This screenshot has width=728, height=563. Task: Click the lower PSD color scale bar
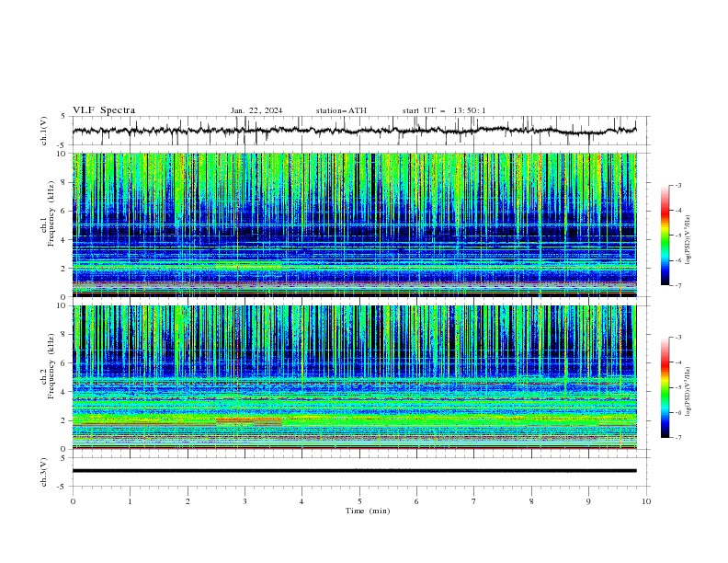pos(665,387)
